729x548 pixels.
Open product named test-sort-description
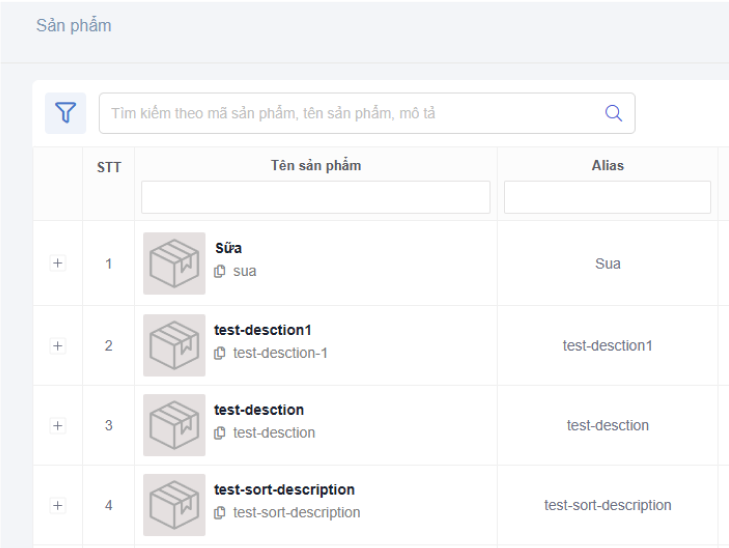click(284, 490)
